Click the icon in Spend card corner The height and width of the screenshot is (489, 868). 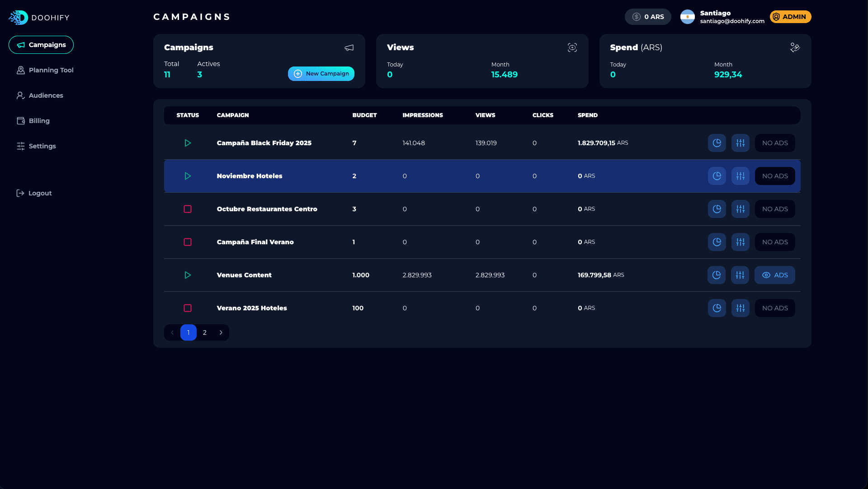point(795,47)
